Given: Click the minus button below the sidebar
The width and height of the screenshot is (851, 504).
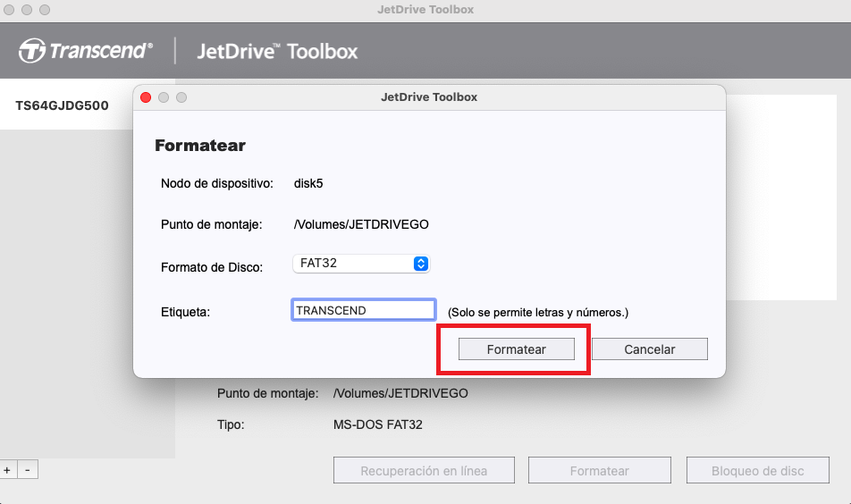Looking at the screenshot, I should (x=28, y=470).
